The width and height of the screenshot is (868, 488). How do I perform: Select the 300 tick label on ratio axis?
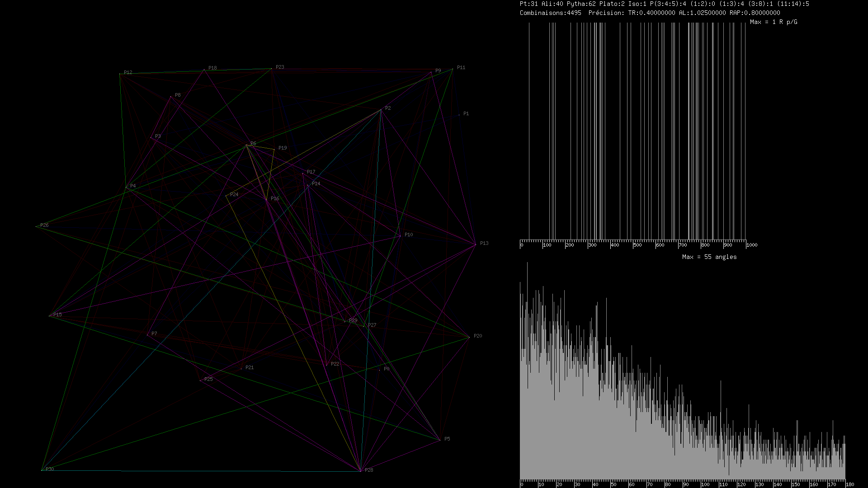(x=593, y=245)
